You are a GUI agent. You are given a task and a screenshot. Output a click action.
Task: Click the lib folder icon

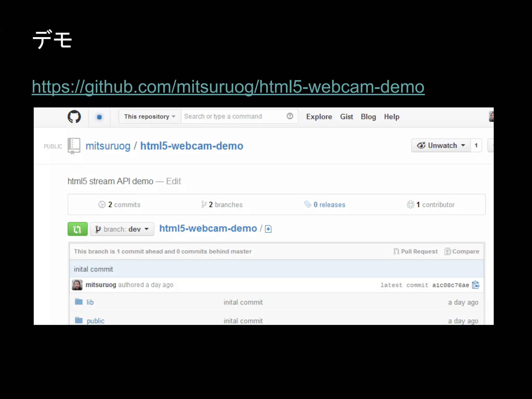pos(79,302)
